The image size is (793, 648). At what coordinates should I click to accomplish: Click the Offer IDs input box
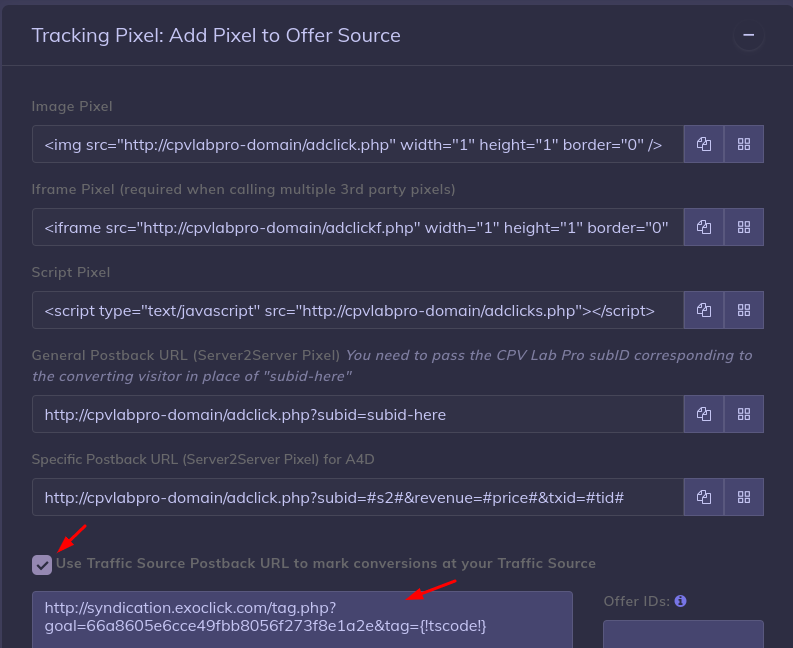(x=683, y=634)
